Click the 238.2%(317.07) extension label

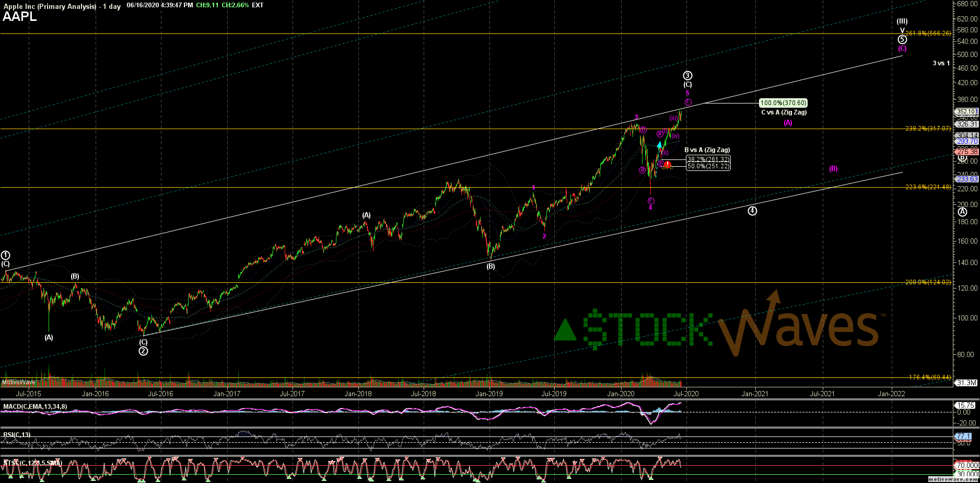tap(928, 128)
